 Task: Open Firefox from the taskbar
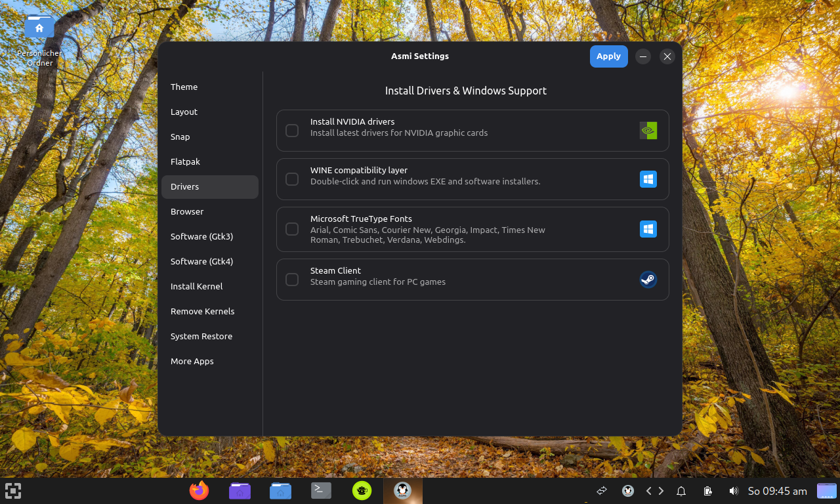pyautogui.click(x=199, y=490)
